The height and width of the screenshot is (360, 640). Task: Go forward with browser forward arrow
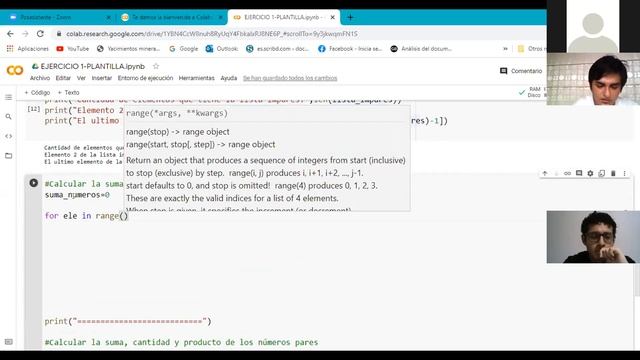25,34
